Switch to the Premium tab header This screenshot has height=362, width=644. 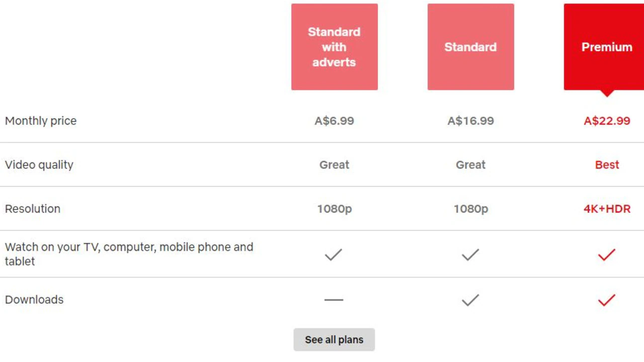[606, 47]
